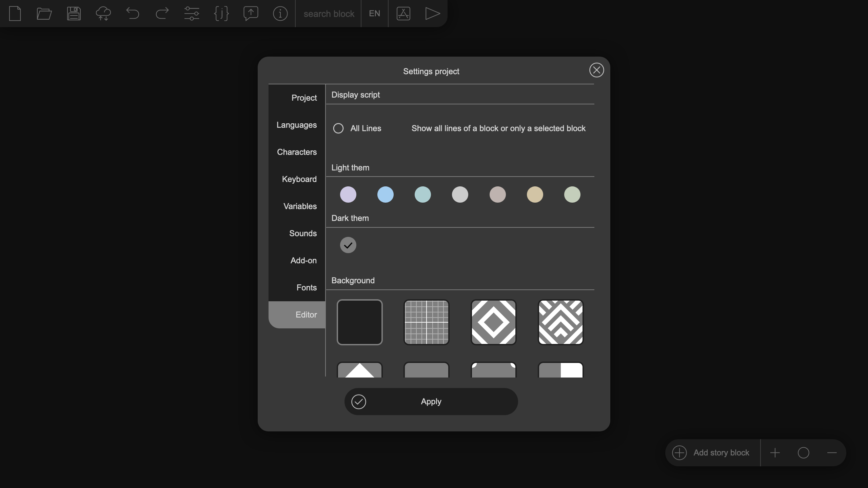Click the redo arrow icon

[162, 14]
